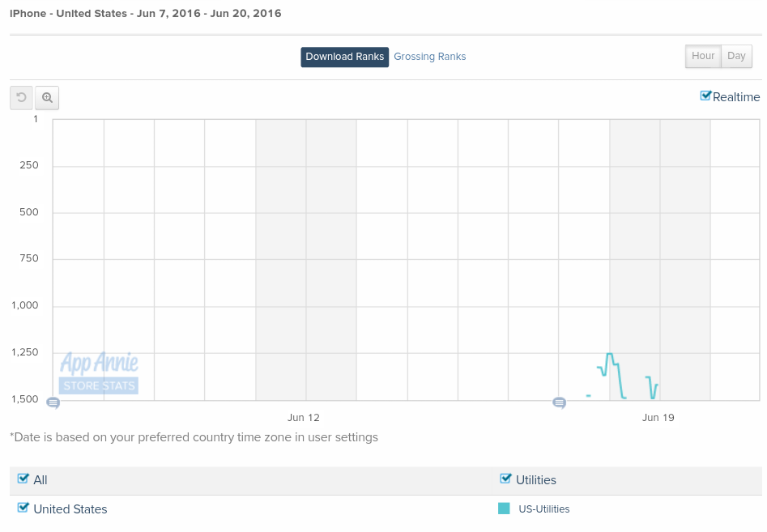Open the annotation bubble at chart's left edge
This screenshot has width=767, height=532.
coord(53,402)
